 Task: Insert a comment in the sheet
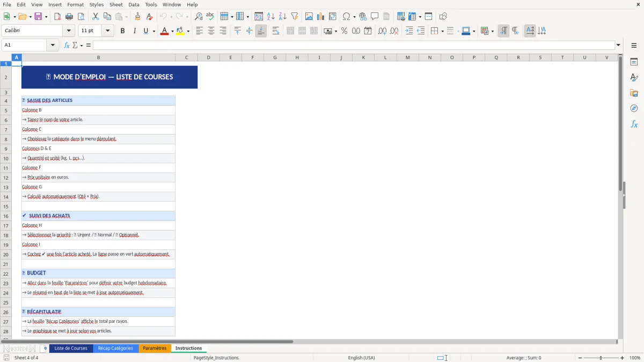point(375,16)
